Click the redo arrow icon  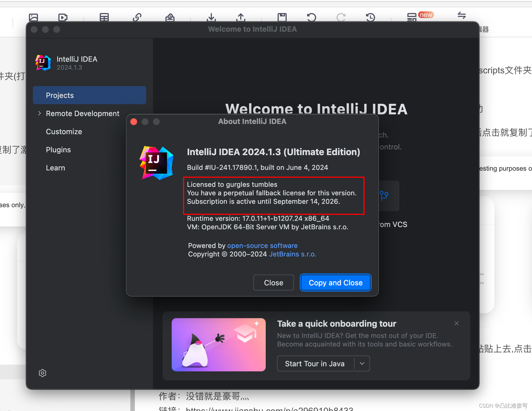[x=341, y=18]
